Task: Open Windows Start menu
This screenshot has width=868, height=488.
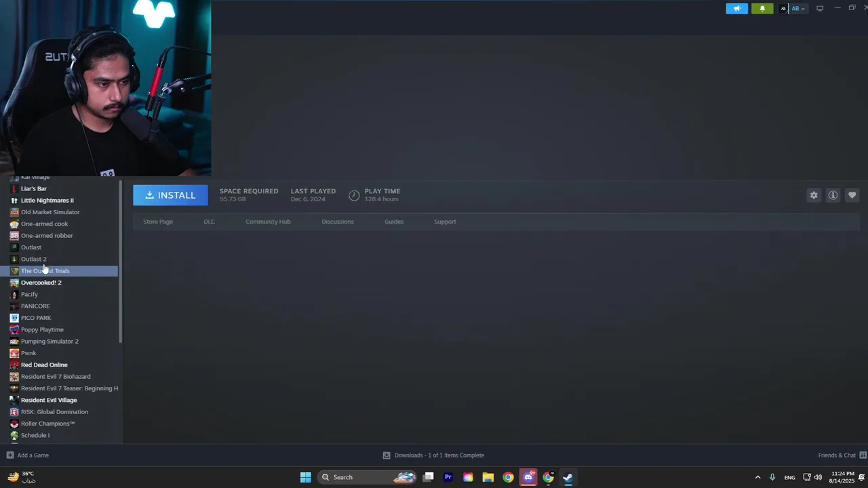Action: pyautogui.click(x=306, y=477)
